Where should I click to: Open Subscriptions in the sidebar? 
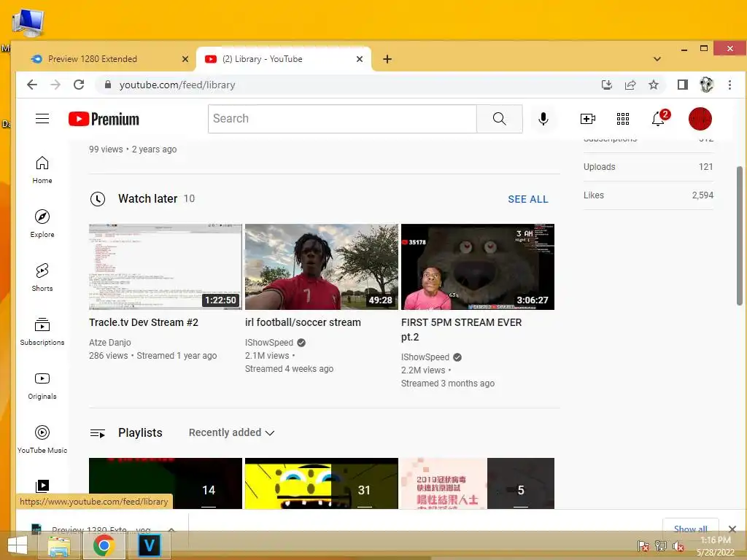[42, 332]
